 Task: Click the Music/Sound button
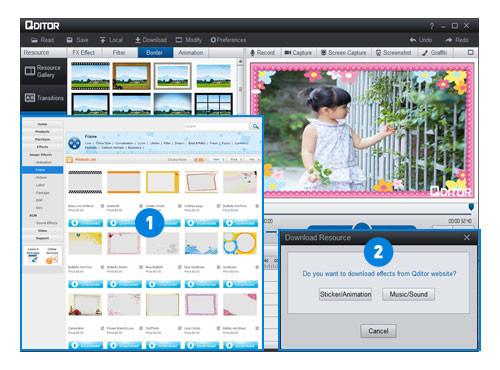pyautogui.click(x=408, y=294)
